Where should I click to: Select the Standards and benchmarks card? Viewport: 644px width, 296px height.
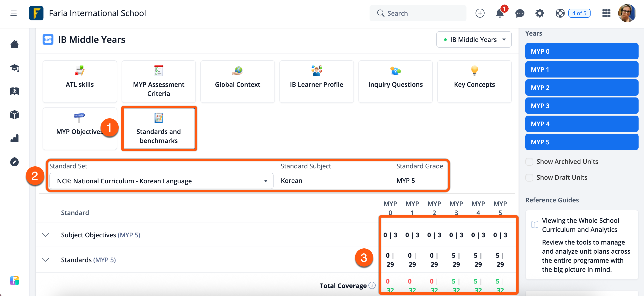(159, 129)
